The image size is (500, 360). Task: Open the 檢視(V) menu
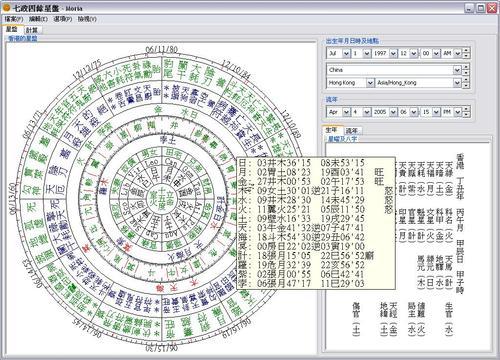coord(87,19)
